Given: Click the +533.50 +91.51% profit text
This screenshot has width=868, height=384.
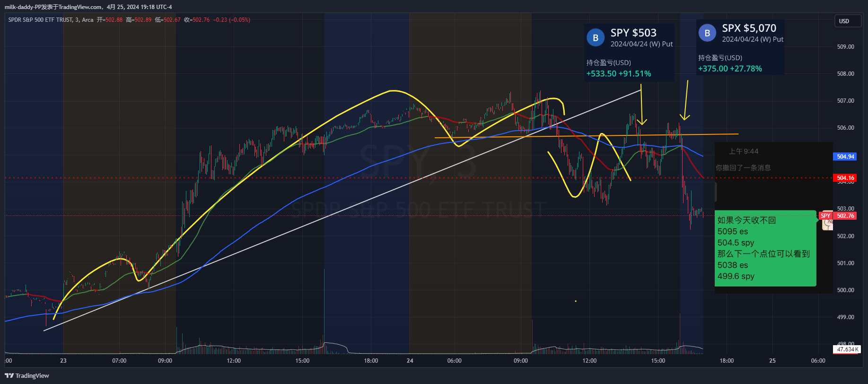Looking at the screenshot, I should point(619,74).
